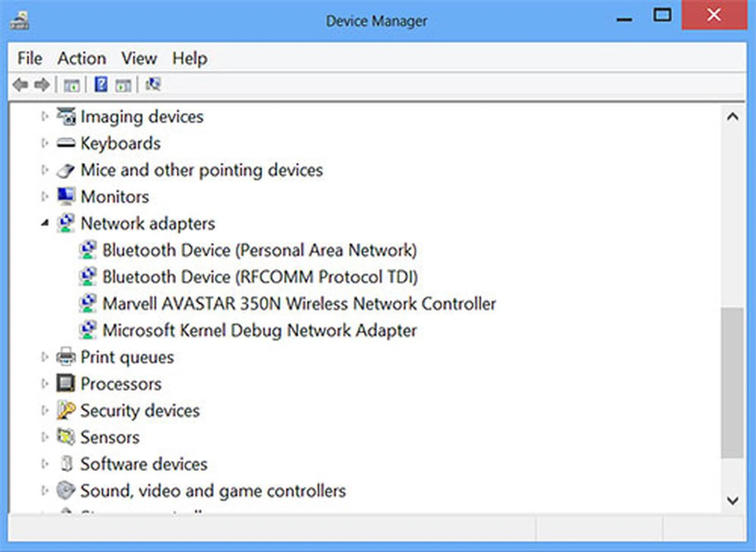Screen dimensions: 756x552
Task: Click the Forward navigation arrow
Action: [42, 84]
